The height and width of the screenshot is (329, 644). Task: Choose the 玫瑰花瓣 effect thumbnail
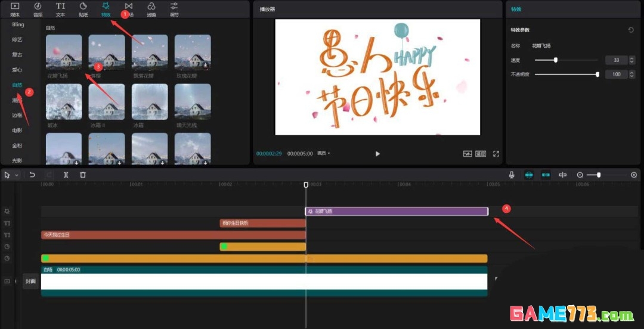(x=193, y=52)
